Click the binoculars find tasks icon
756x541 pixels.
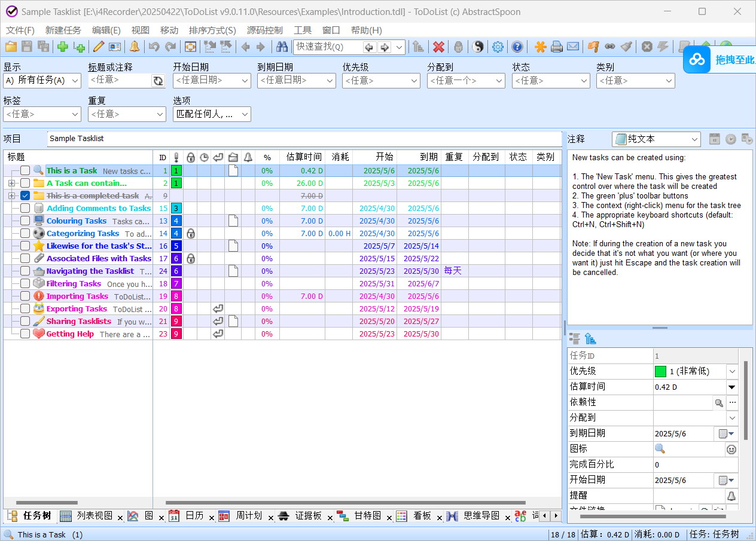coord(282,47)
